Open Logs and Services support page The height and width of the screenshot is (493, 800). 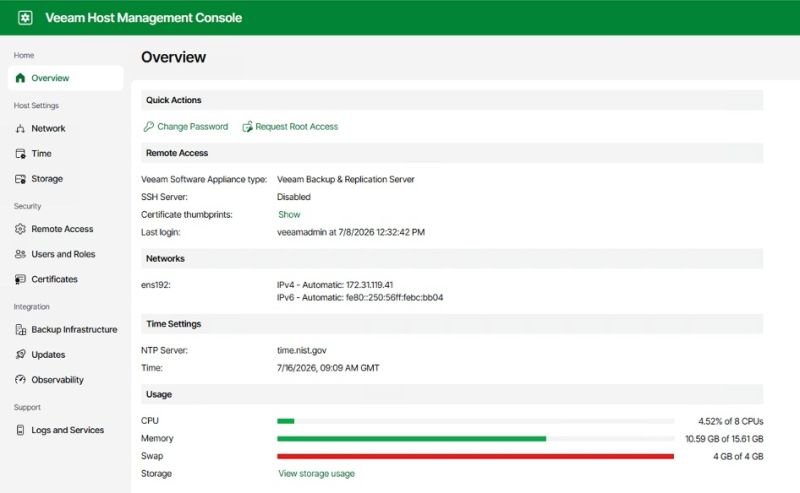[66, 430]
